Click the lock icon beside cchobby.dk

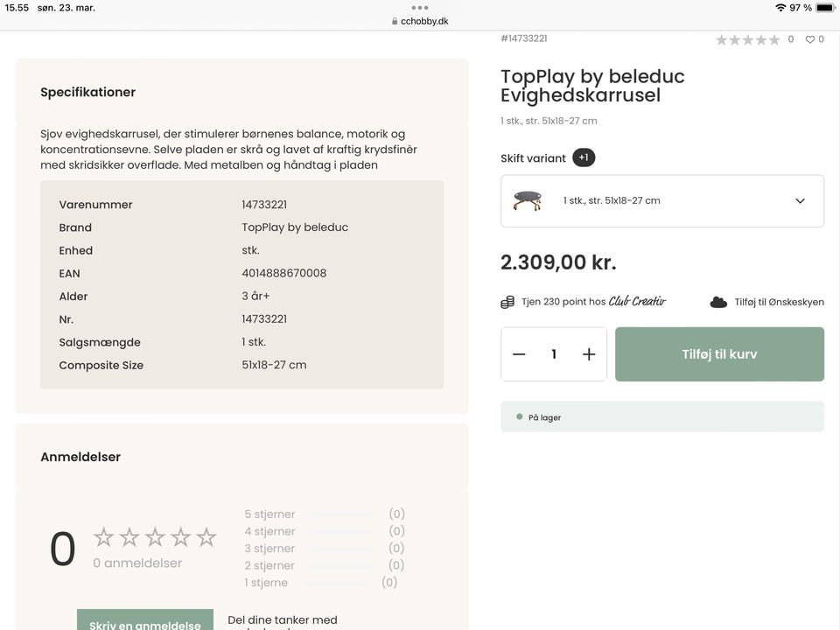click(395, 22)
